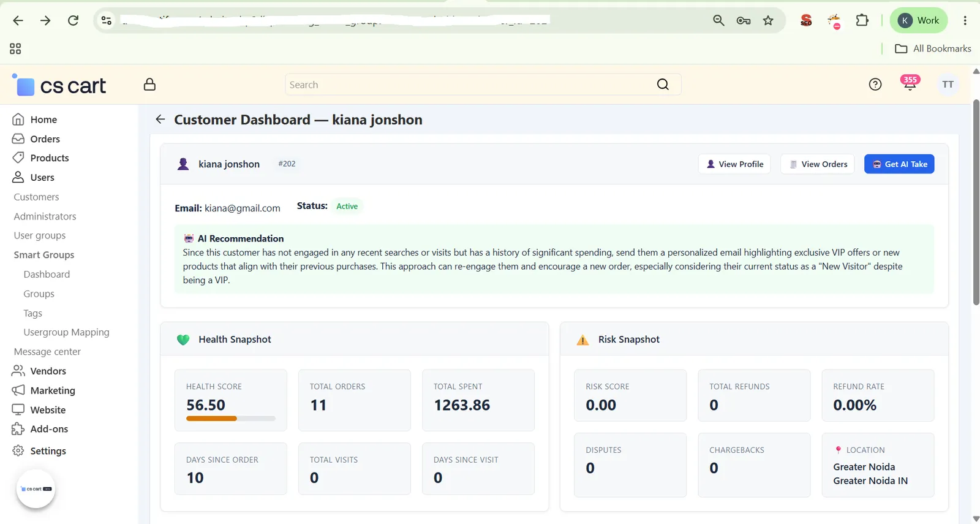The height and width of the screenshot is (524, 980).
Task: Open the password key icon
Action: [744, 21]
